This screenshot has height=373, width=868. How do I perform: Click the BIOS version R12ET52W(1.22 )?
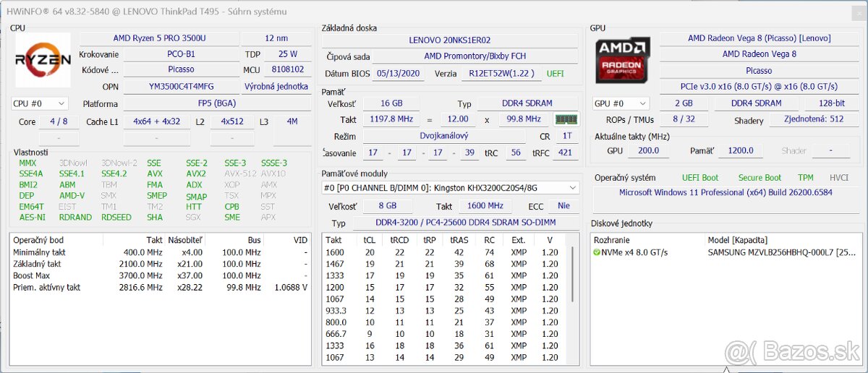click(x=501, y=73)
